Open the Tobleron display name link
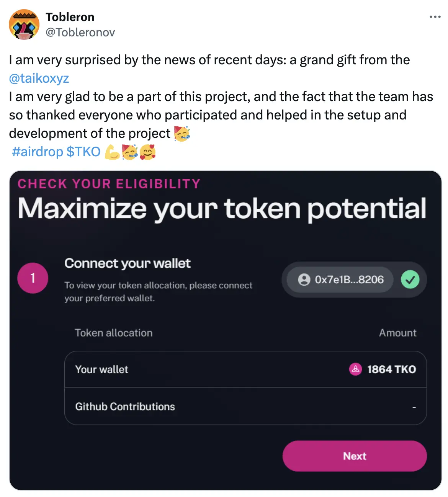The height and width of the screenshot is (497, 448). click(x=70, y=17)
